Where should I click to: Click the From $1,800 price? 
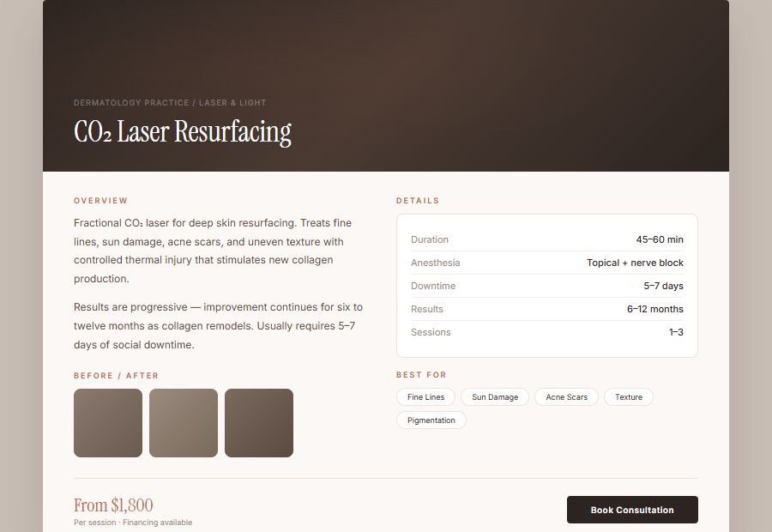tap(113, 505)
